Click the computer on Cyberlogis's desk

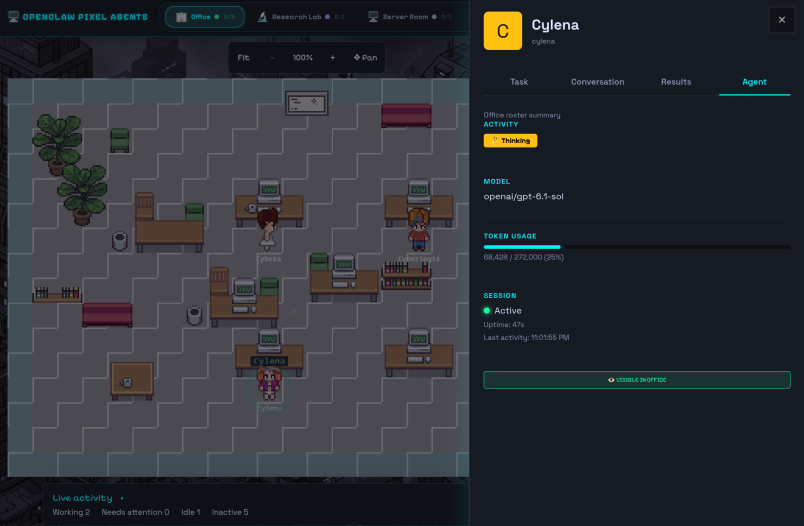(418, 191)
